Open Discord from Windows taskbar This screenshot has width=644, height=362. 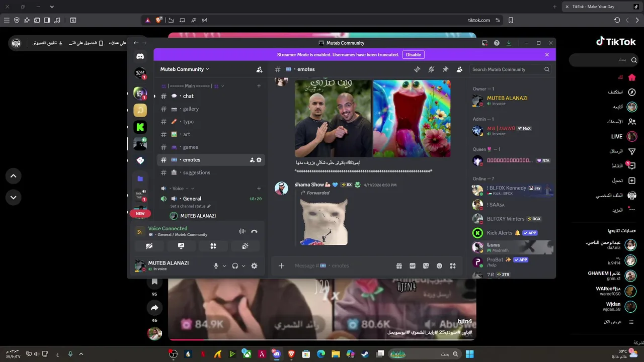(276, 354)
